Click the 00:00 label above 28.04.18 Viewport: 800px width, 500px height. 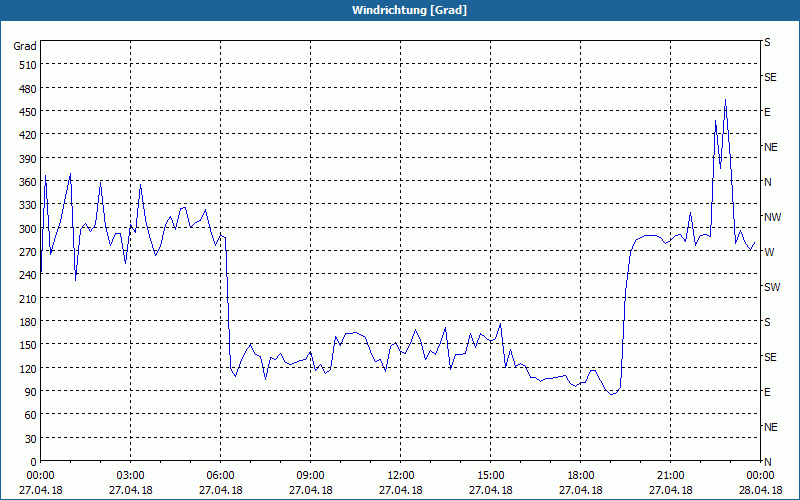point(760,476)
